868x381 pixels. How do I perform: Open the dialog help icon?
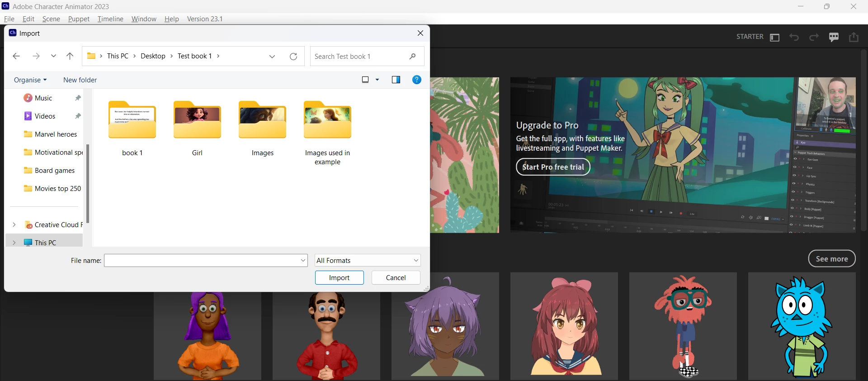coord(417,80)
